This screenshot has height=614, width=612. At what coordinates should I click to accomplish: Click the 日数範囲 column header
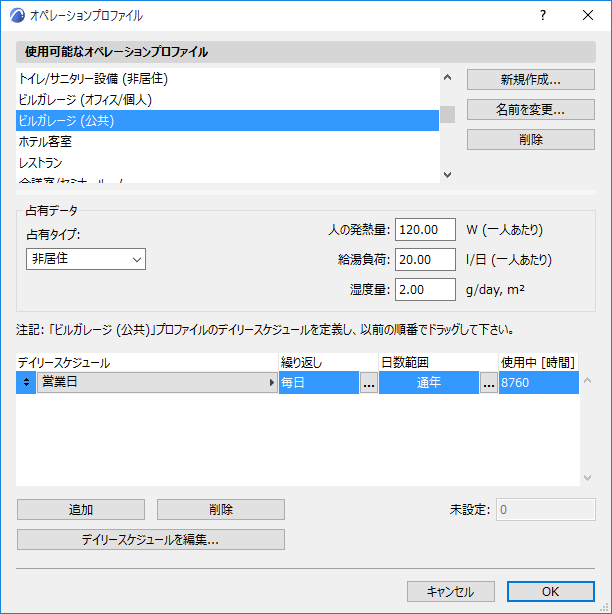[x=439, y=363]
